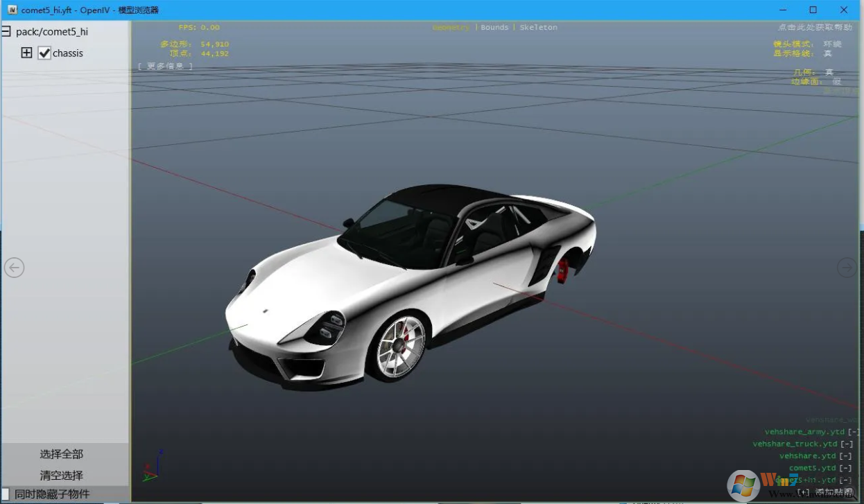This screenshot has width=864, height=504.
Task: Collapse the comet5.ytd texture entry
Action: click(x=847, y=467)
